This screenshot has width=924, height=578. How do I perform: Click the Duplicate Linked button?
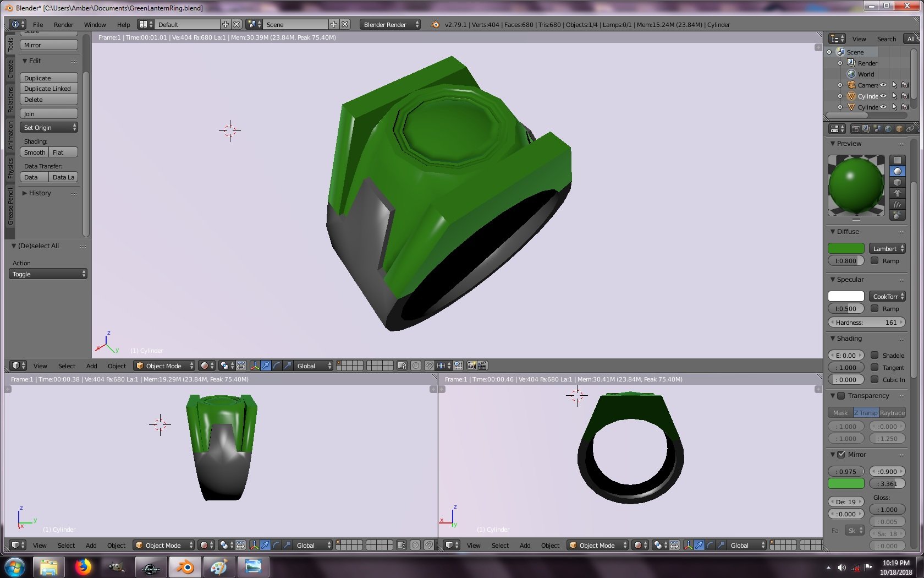[x=49, y=89]
